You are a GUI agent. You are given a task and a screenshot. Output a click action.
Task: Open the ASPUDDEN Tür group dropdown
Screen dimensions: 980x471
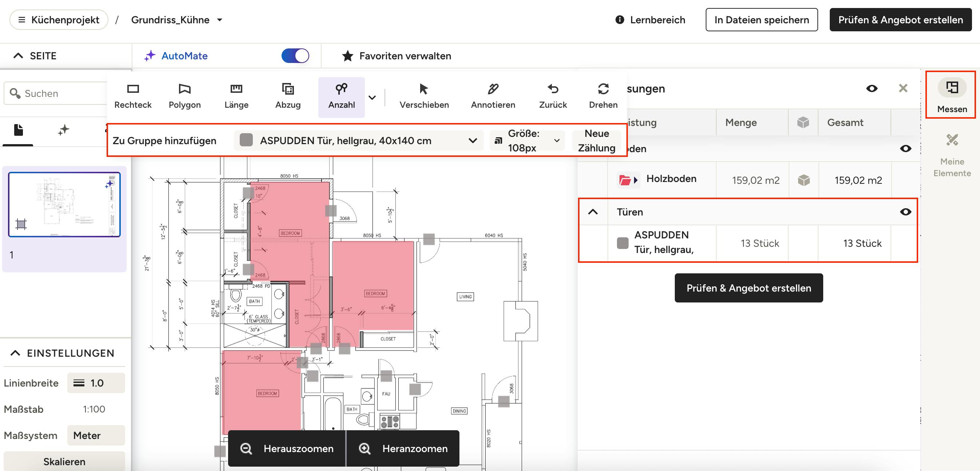pyautogui.click(x=359, y=140)
